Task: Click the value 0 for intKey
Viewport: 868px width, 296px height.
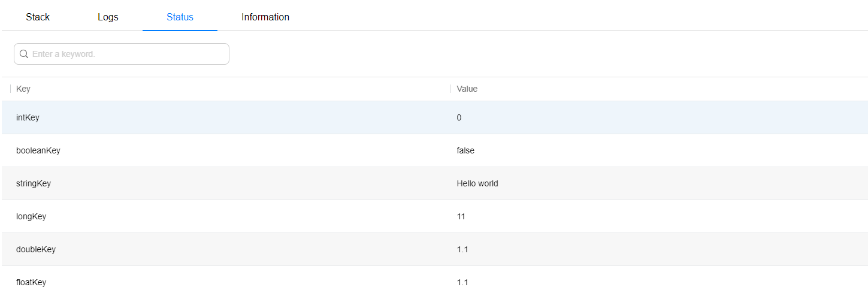Action: pos(459,117)
